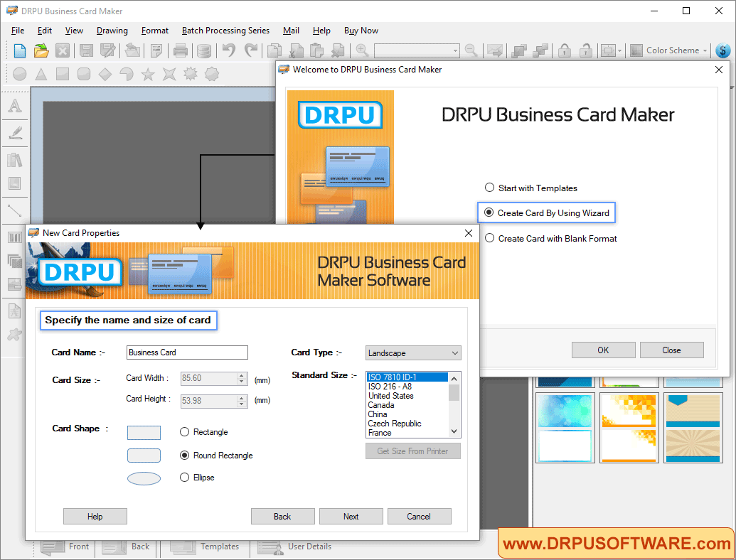Viewport: 736px width, 560px height.
Task: Click the Undo arrow icon
Action: tap(228, 50)
